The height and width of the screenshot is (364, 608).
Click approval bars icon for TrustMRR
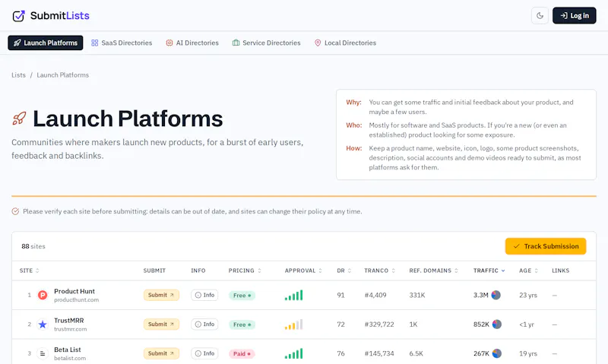point(293,324)
